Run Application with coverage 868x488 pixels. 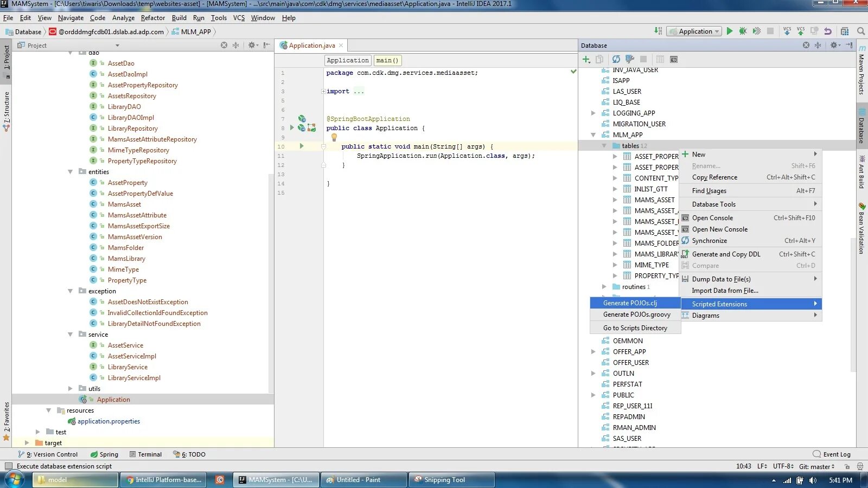tap(757, 31)
